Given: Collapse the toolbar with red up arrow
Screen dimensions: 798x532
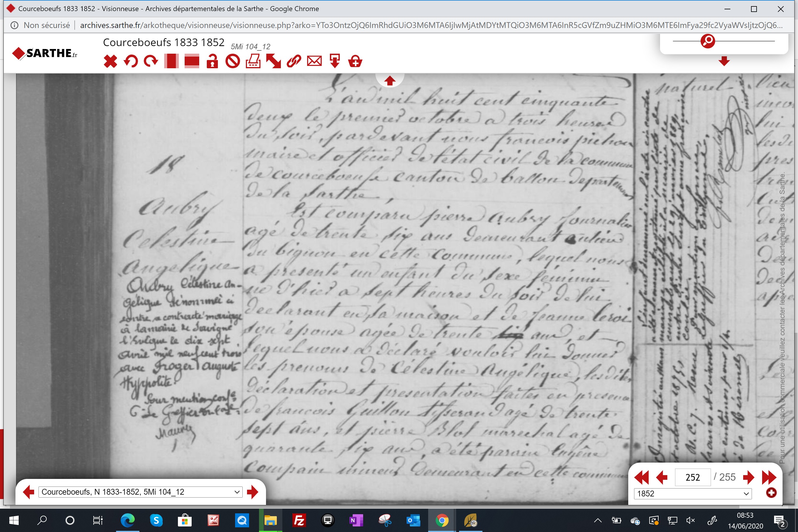Looking at the screenshot, I should point(389,81).
